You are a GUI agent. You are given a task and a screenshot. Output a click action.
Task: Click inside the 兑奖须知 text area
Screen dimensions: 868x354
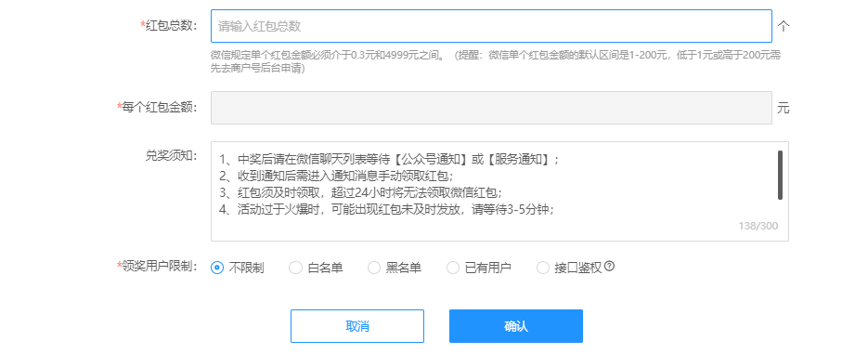(499, 191)
